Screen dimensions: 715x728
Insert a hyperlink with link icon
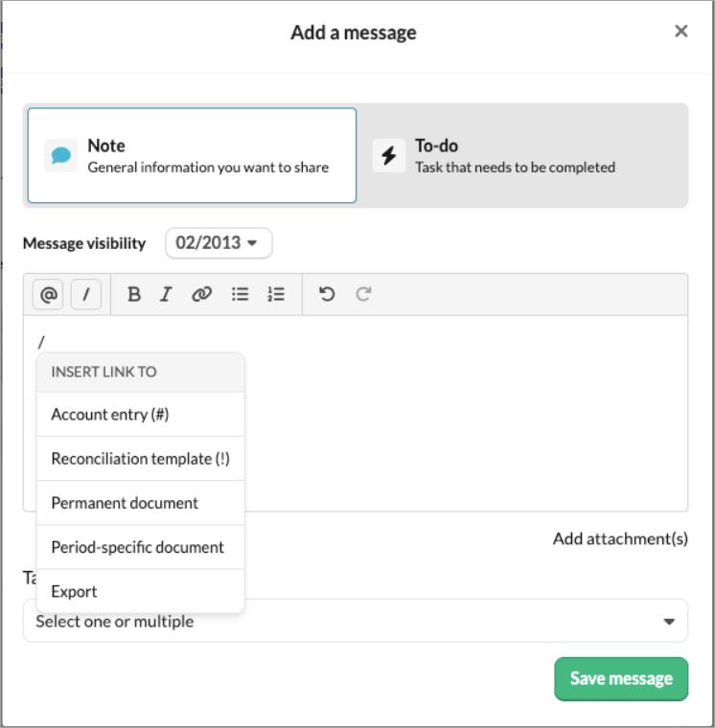(202, 294)
